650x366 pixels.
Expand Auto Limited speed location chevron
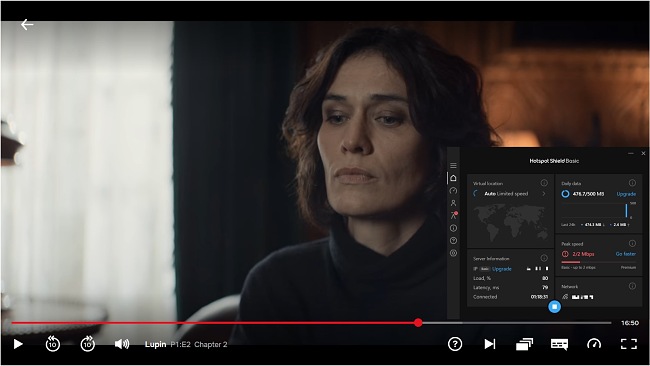[x=544, y=194]
